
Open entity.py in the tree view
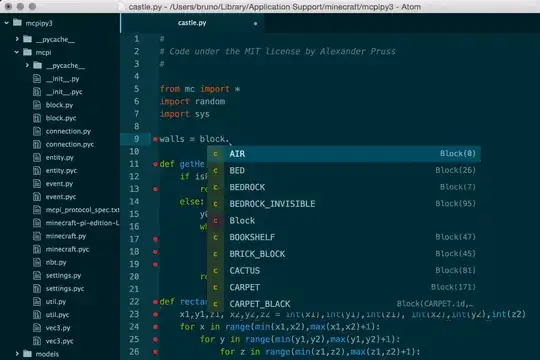tap(60, 157)
